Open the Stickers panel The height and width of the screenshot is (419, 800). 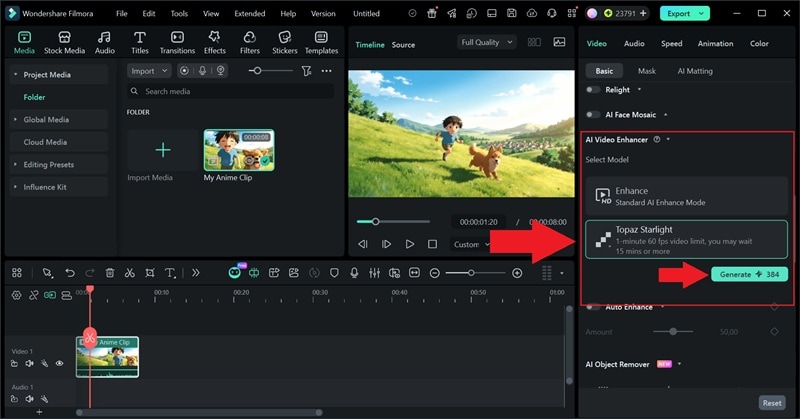pos(284,42)
